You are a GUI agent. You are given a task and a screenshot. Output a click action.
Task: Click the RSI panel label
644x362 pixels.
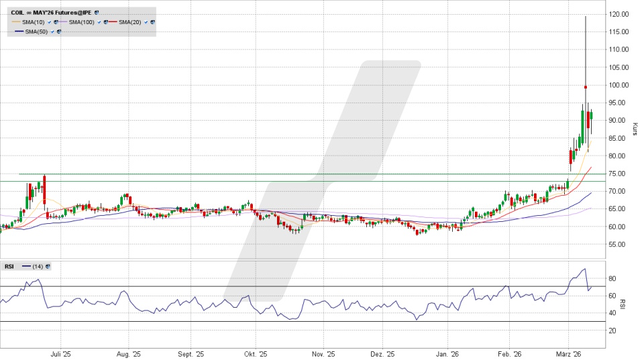(9, 267)
